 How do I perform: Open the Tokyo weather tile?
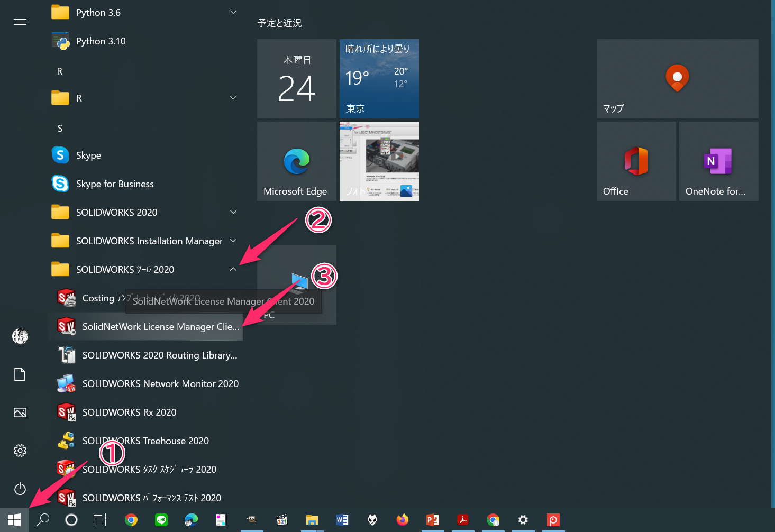(379, 79)
